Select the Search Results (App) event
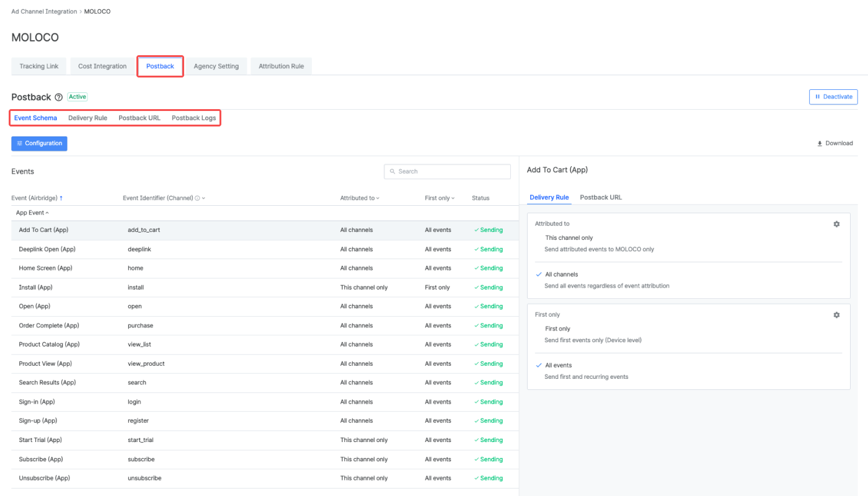 coord(265,383)
